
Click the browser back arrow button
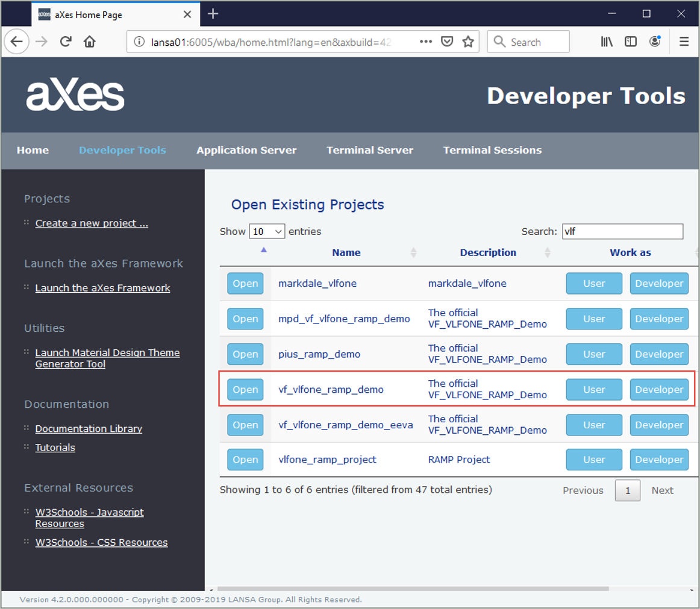tap(17, 42)
